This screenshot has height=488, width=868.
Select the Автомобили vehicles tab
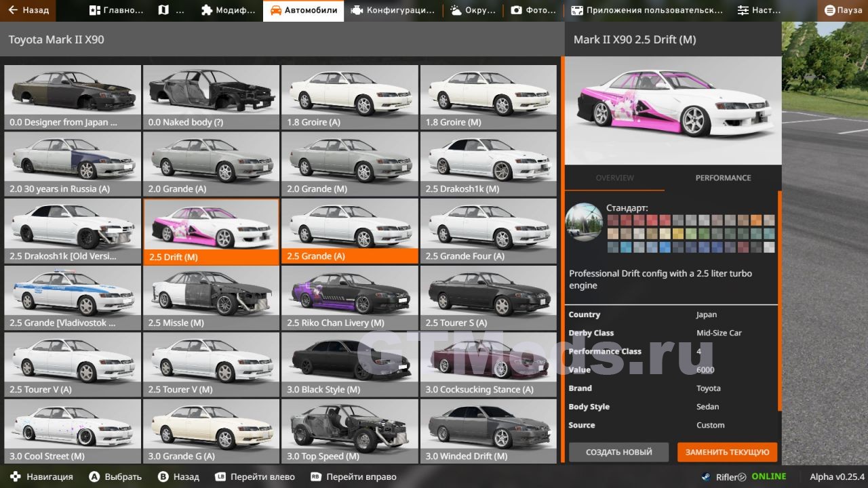click(x=303, y=10)
